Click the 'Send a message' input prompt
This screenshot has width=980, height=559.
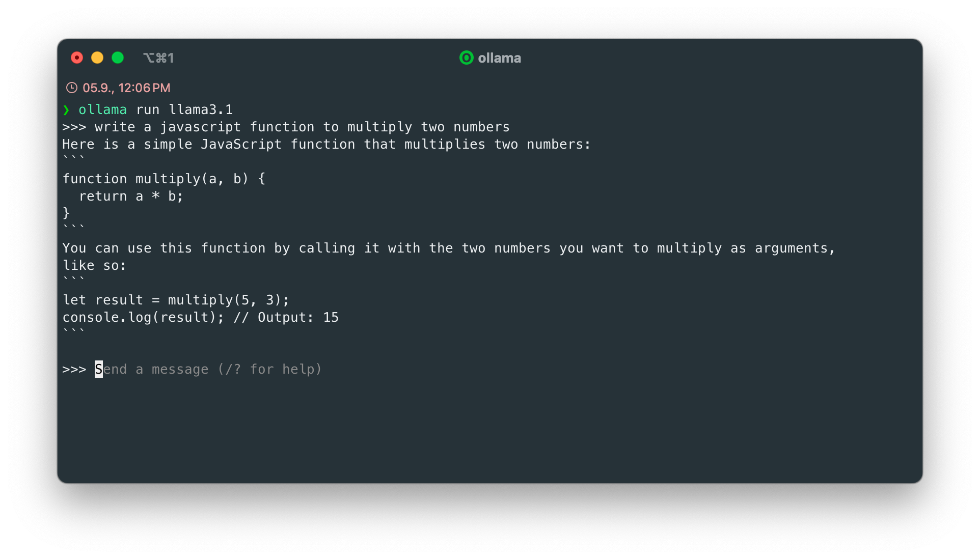click(x=208, y=369)
